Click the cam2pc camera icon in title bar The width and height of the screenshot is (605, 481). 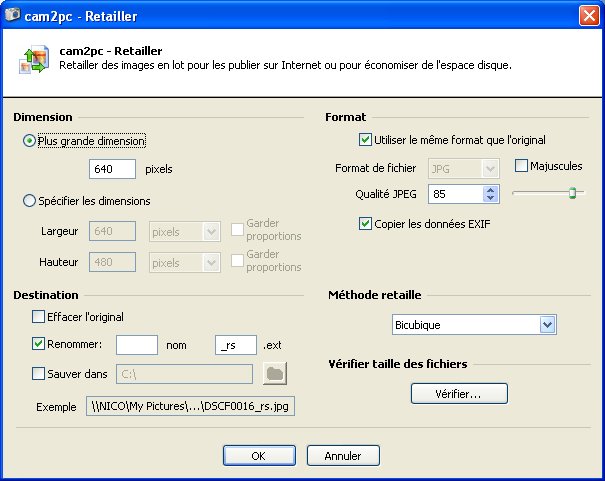point(12,15)
